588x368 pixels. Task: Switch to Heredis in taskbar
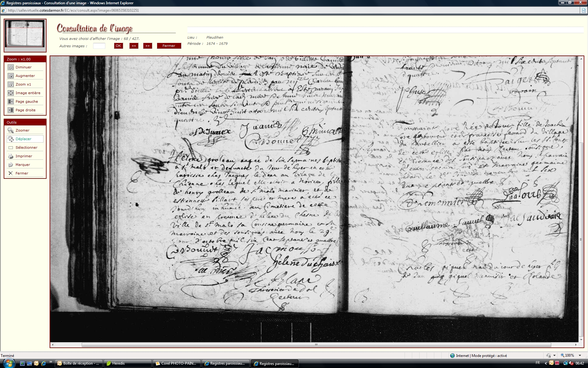point(128,363)
